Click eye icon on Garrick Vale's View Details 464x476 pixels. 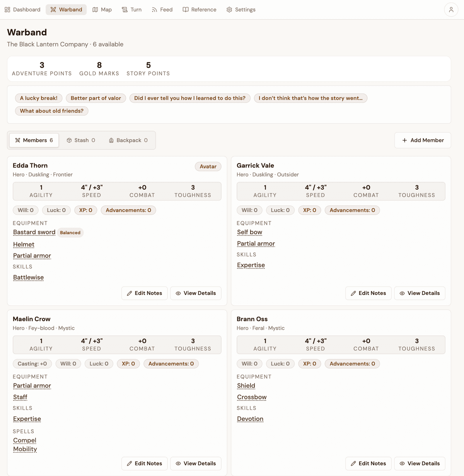click(x=402, y=293)
